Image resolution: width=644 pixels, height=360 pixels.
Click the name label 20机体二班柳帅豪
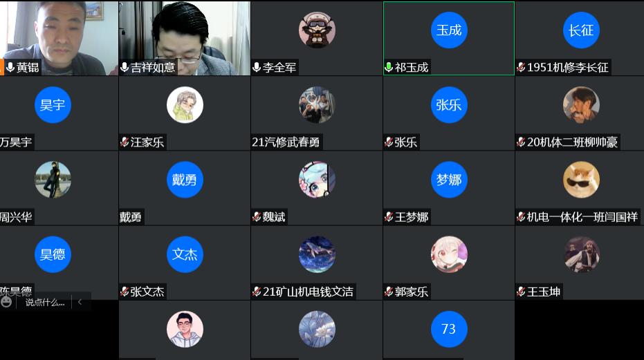click(x=572, y=142)
